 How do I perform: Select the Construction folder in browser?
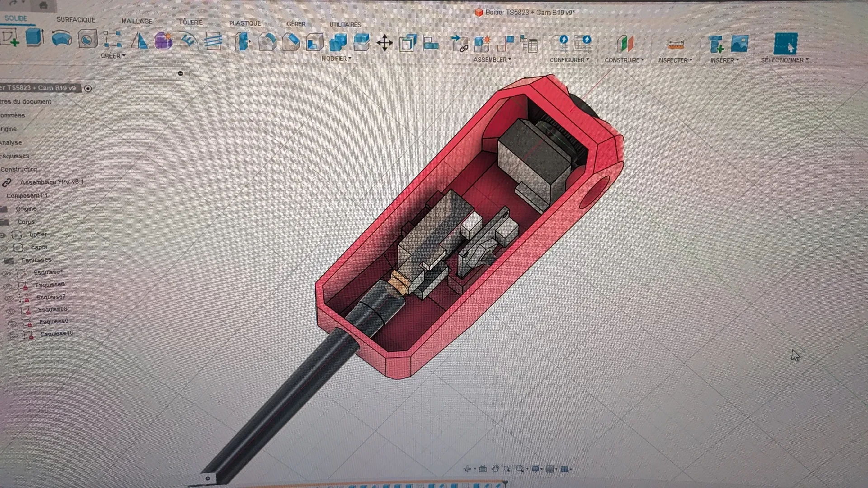tap(19, 169)
